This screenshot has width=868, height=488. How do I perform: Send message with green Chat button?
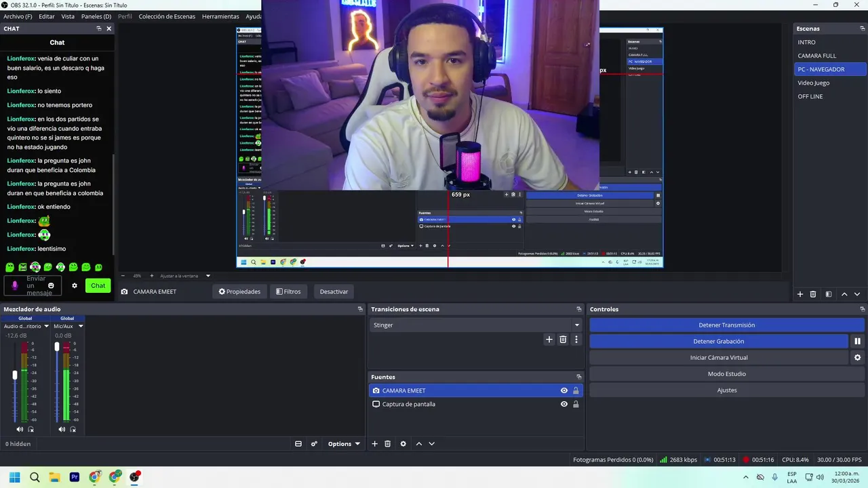(98, 286)
